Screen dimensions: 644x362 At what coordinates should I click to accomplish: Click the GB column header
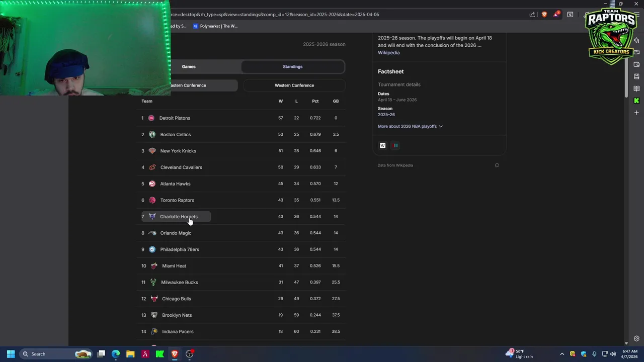coord(336,101)
